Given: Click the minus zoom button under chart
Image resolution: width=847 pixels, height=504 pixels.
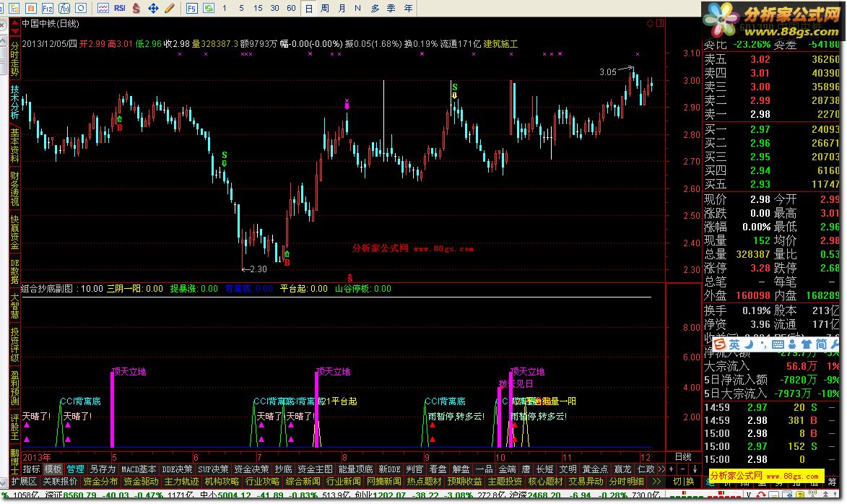Looking at the screenshot, I should pyautogui.click(x=683, y=469).
